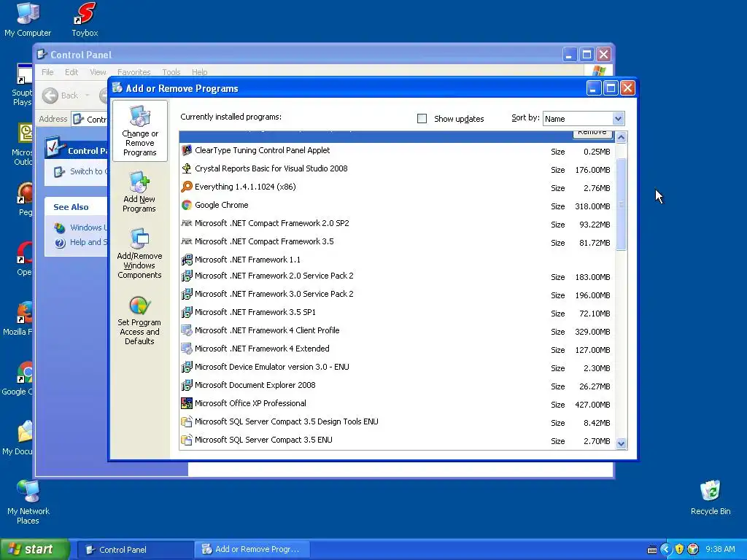Click Back button in Control Panel window
This screenshot has height=560, width=747.
click(x=61, y=96)
